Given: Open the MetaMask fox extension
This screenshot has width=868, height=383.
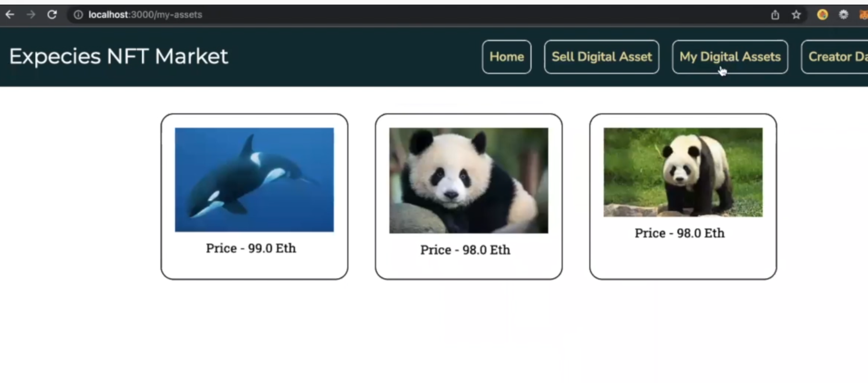Looking at the screenshot, I should (x=863, y=15).
